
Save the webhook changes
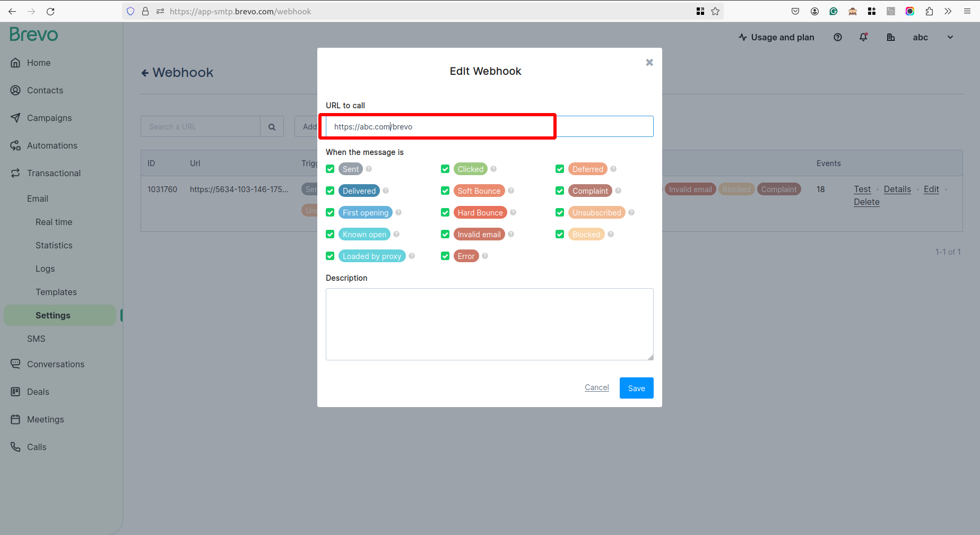point(637,388)
